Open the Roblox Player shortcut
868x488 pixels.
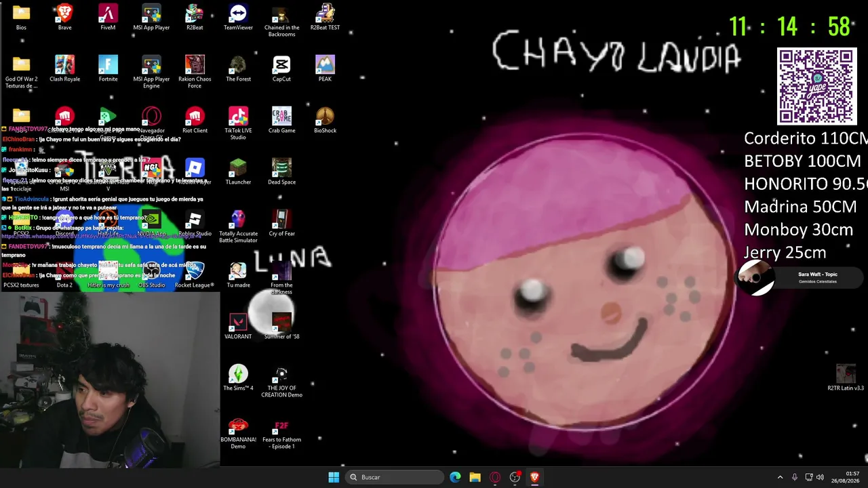tap(195, 171)
